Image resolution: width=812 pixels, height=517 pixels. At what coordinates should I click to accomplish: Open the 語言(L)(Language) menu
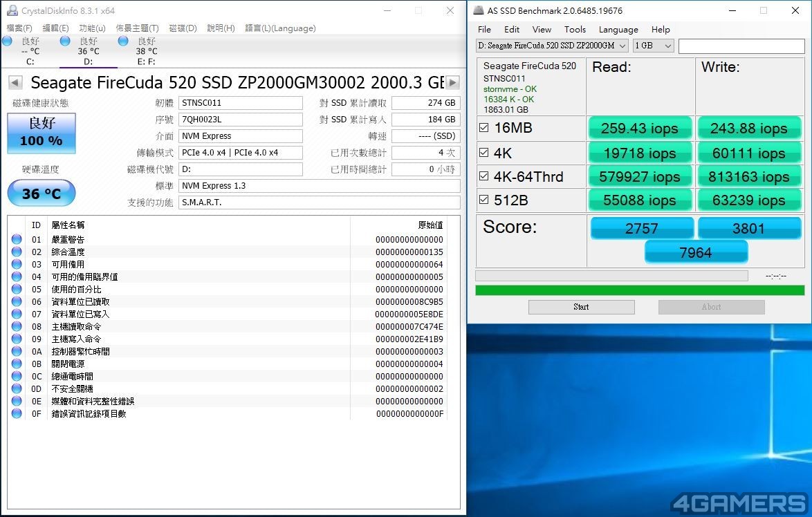pyautogui.click(x=280, y=28)
